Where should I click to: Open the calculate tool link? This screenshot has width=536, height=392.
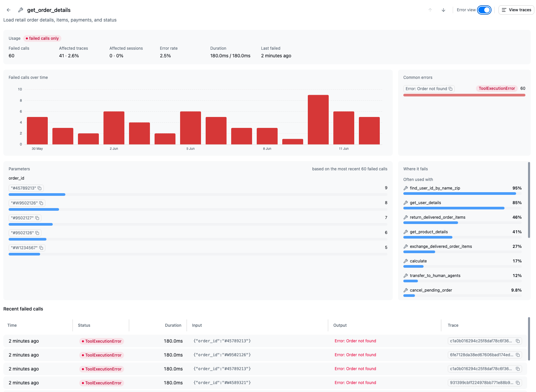tap(418, 261)
